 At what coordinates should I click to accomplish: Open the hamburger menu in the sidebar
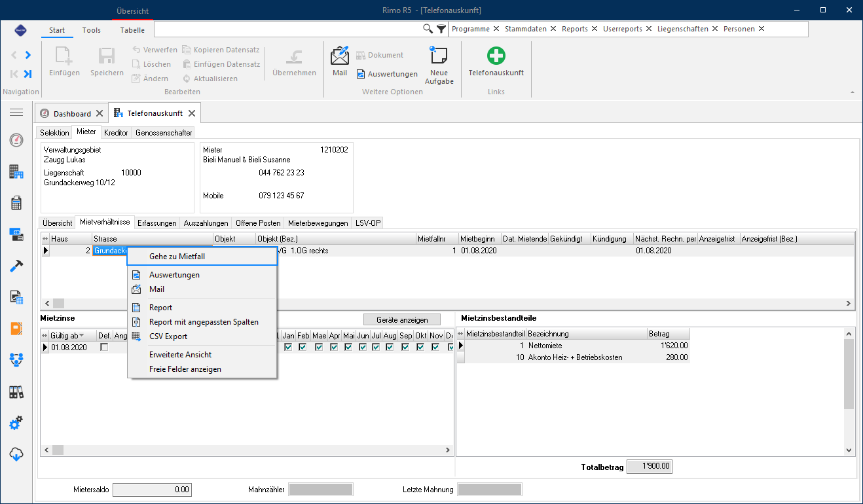click(16, 113)
